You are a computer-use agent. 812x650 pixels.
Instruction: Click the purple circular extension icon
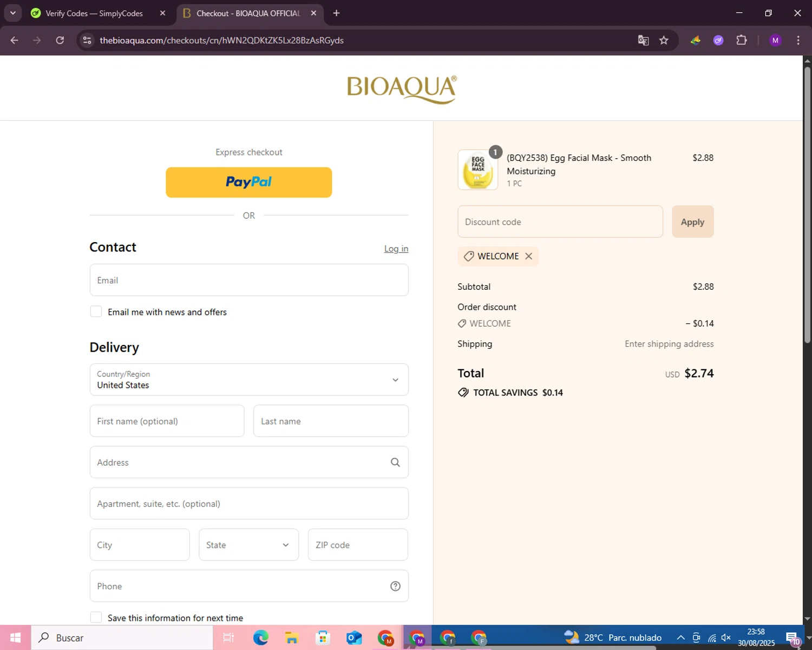pyautogui.click(x=718, y=40)
